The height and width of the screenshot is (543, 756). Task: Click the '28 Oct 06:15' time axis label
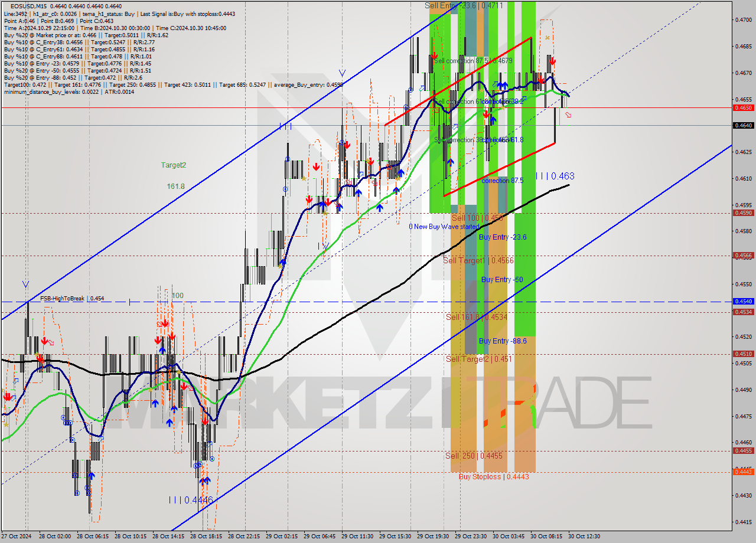[93, 537]
